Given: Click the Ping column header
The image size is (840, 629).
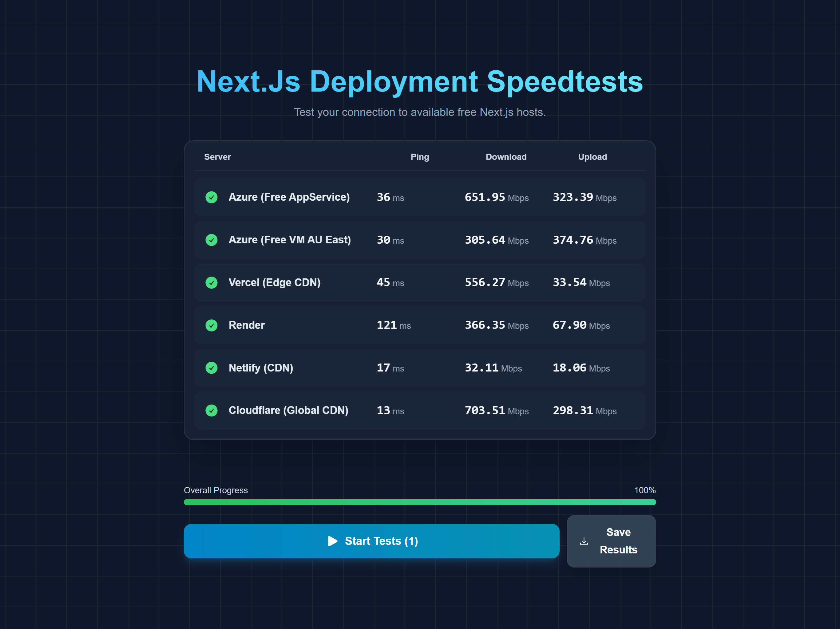Looking at the screenshot, I should tap(420, 157).
